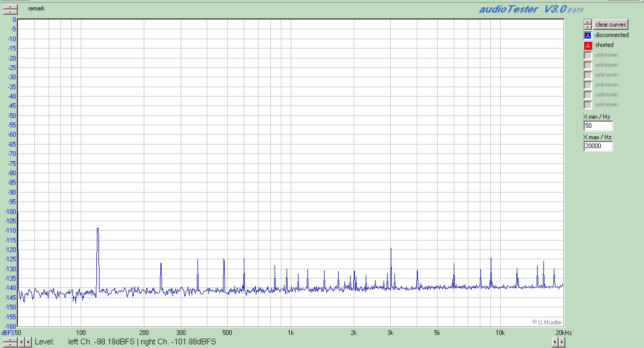
Task: Click the clear curves button
Action: (x=611, y=25)
